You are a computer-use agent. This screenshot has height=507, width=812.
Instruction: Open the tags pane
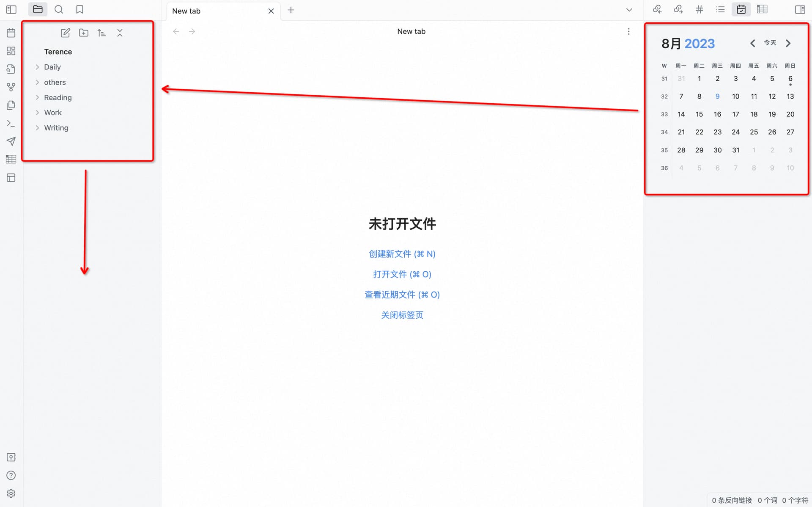coord(699,9)
